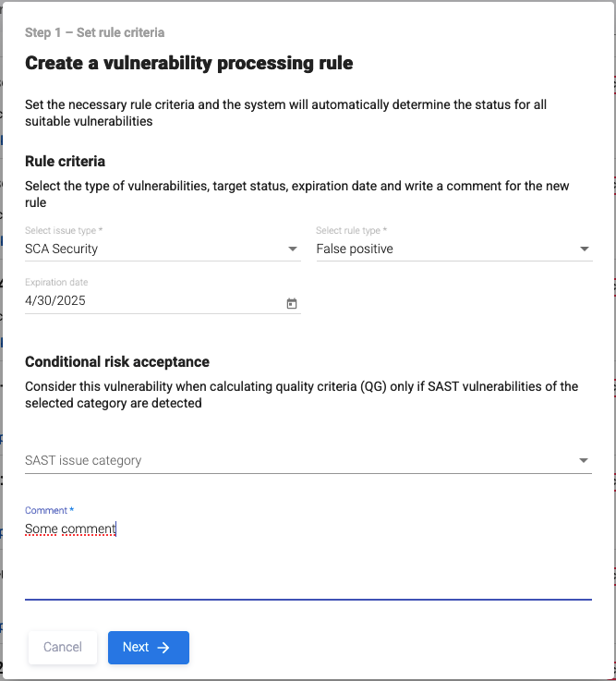Click the 'Comment *' field label
The image size is (616, 681).
click(x=49, y=510)
